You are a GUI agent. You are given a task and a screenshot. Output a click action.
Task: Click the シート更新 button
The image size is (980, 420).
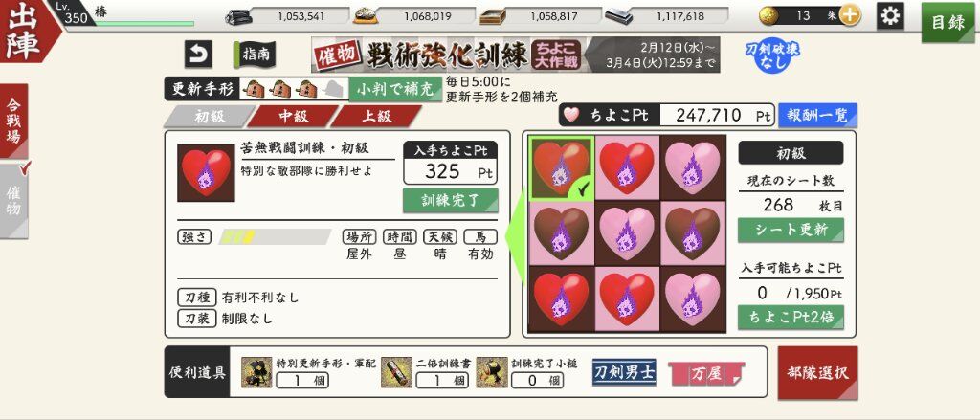791,230
